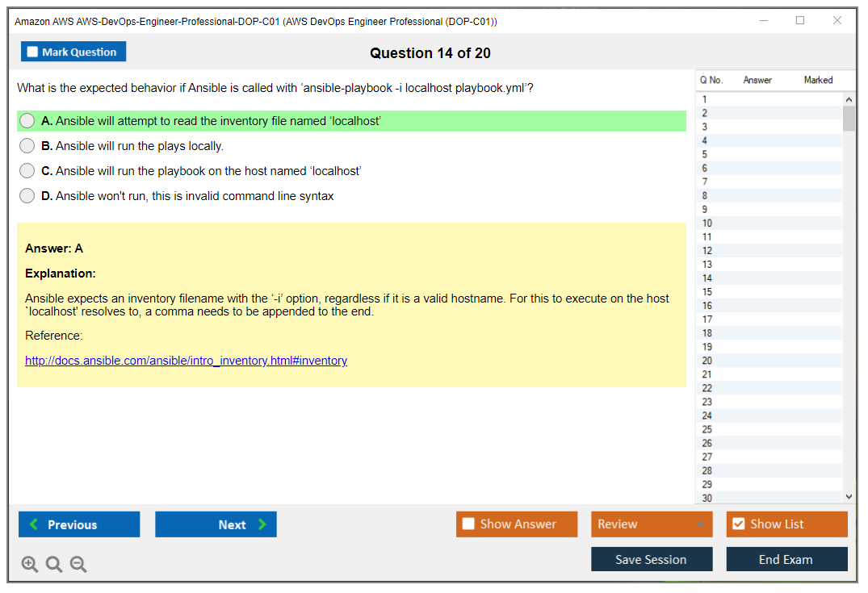Screen dimensions: 868x593
Task: Select radio button for option D
Action: (x=27, y=196)
